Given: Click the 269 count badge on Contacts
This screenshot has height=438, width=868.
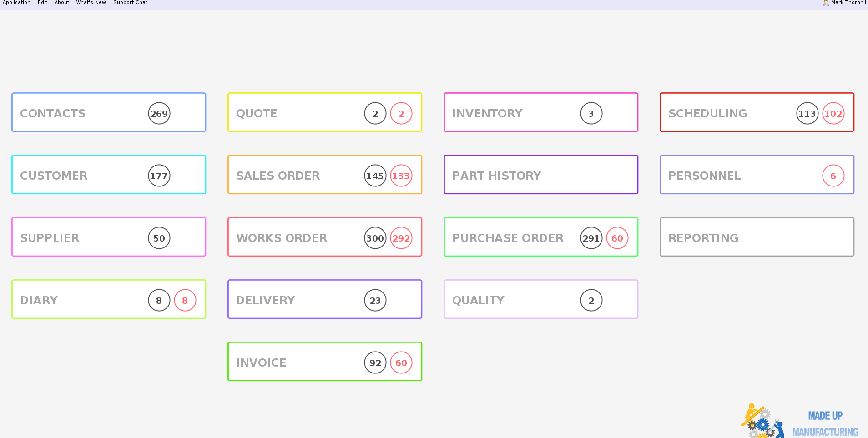Looking at the screenshot, I should (x=159, y=114).
